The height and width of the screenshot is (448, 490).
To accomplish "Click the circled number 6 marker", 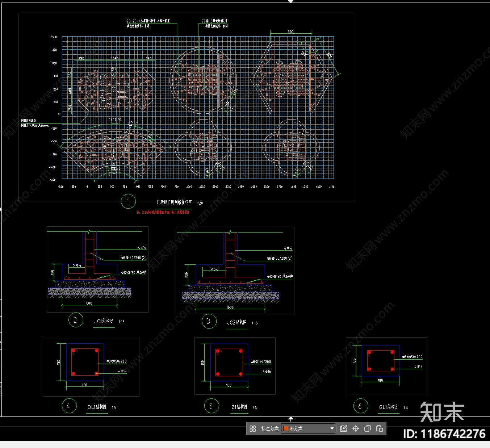I will click(361, 406).
